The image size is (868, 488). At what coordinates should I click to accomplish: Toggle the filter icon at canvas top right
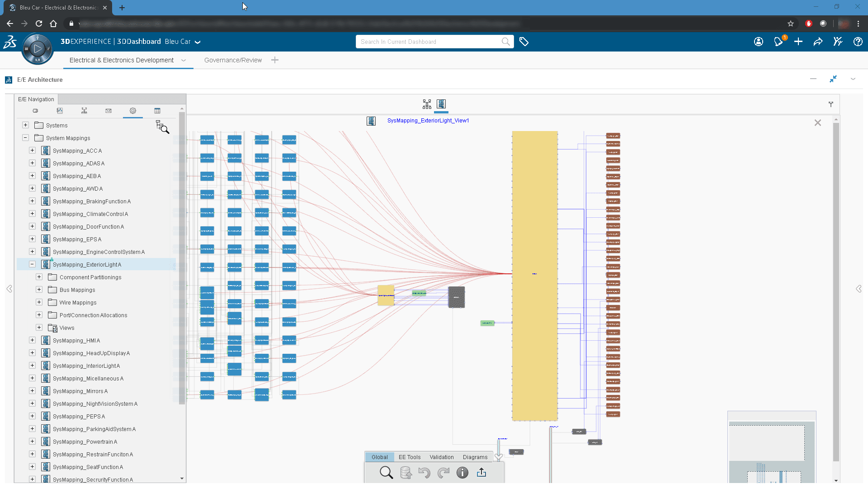click(831, 104)
